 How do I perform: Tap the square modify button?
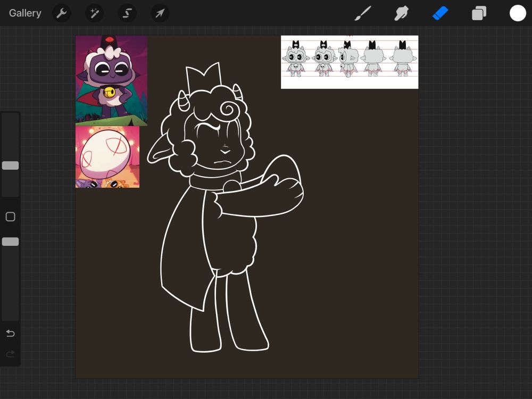10,217
